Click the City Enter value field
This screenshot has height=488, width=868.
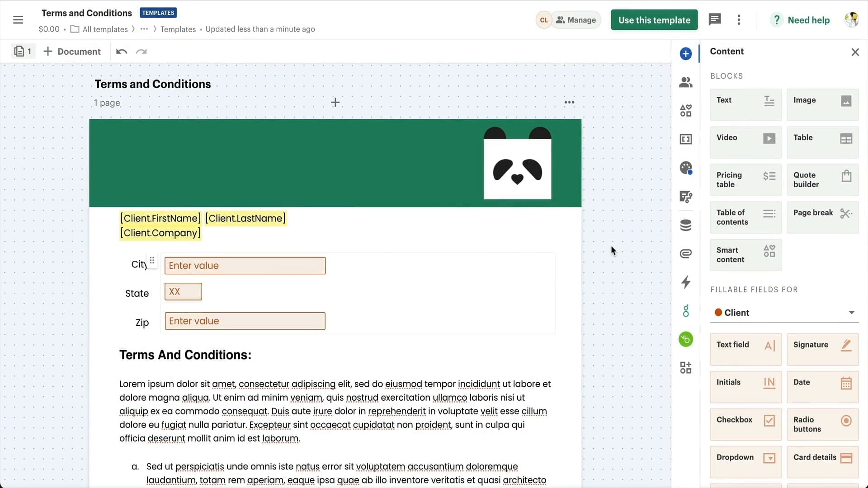click(x=245, y=266)
